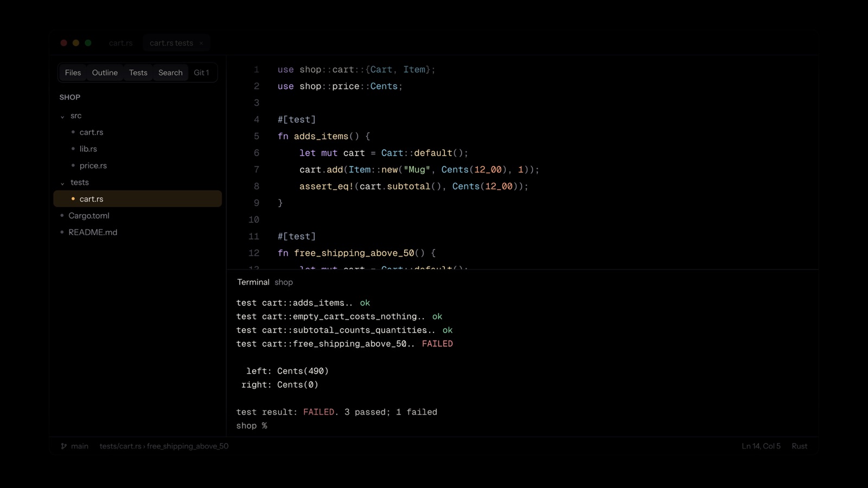The width and height of the screenshot is (868, 488).
Task: Open price.rs in file tree
Action: tap(138, 166)
